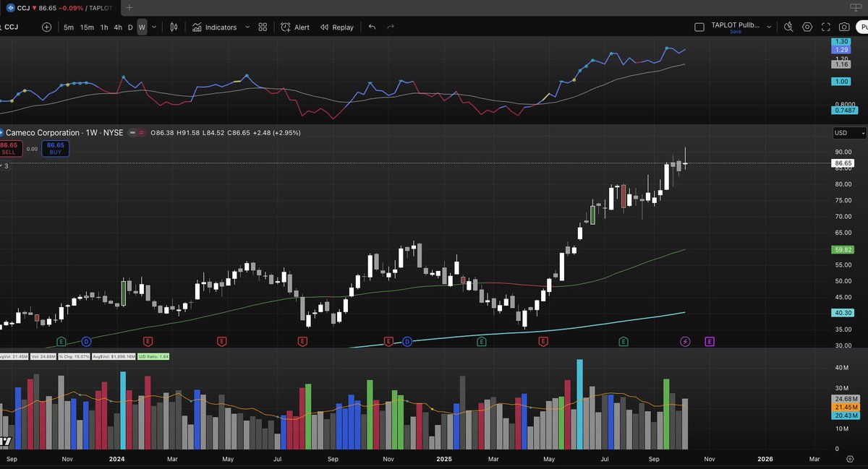868x469 pixels.
Task: Click the H91.58 high value in legend
Action: (x=189, y=133)
